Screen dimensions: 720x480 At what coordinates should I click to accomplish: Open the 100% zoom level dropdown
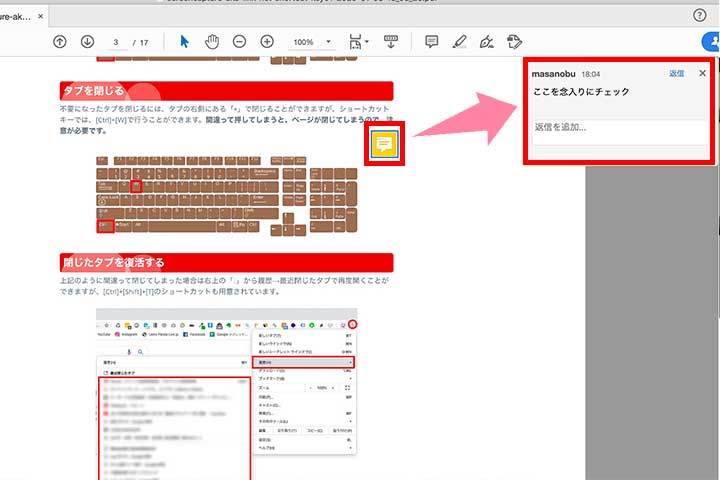(x=314, y=42)
